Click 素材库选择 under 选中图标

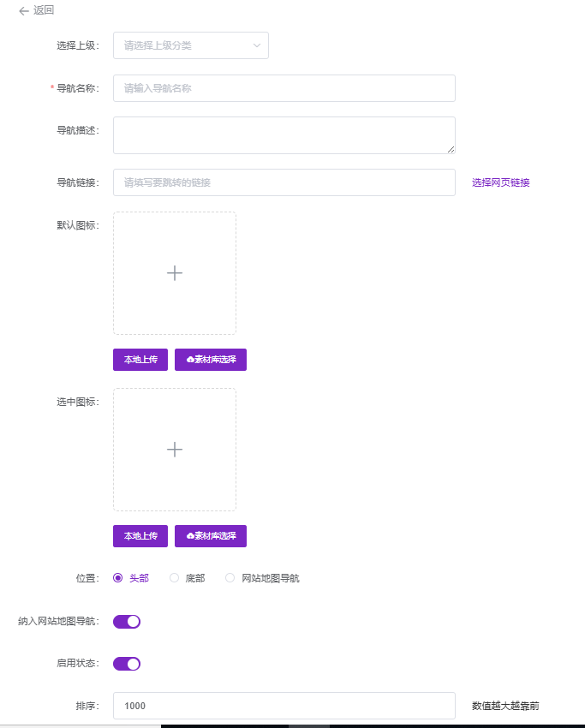click(211, 536)
